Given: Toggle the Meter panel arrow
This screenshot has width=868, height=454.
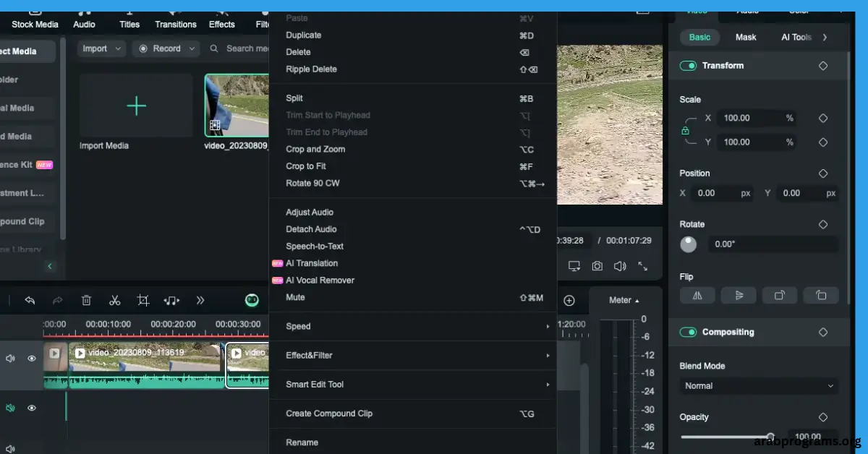Looking at the screenshot, I should coord(637,301).
